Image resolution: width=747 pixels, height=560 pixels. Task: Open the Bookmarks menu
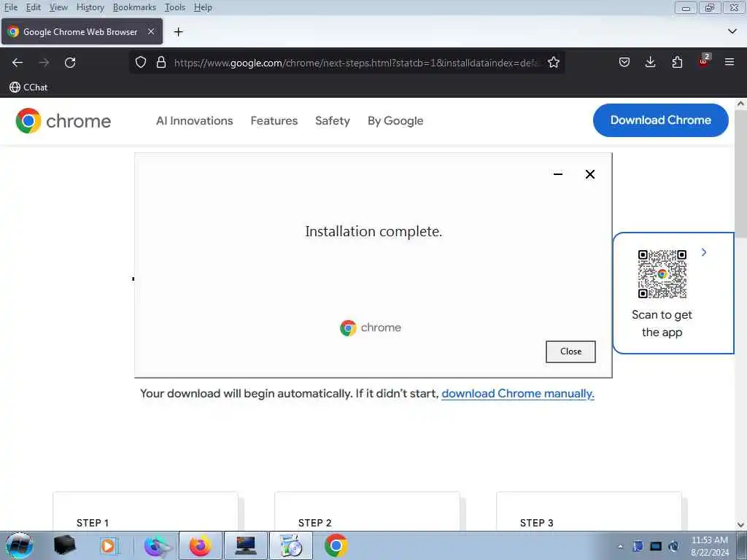click(134, 7)
